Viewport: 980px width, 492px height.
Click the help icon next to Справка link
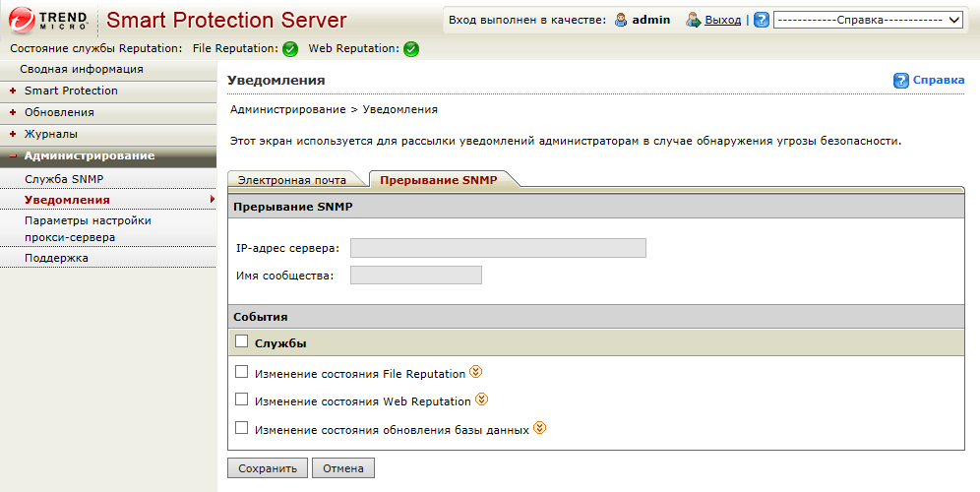(x=900, y=81)
